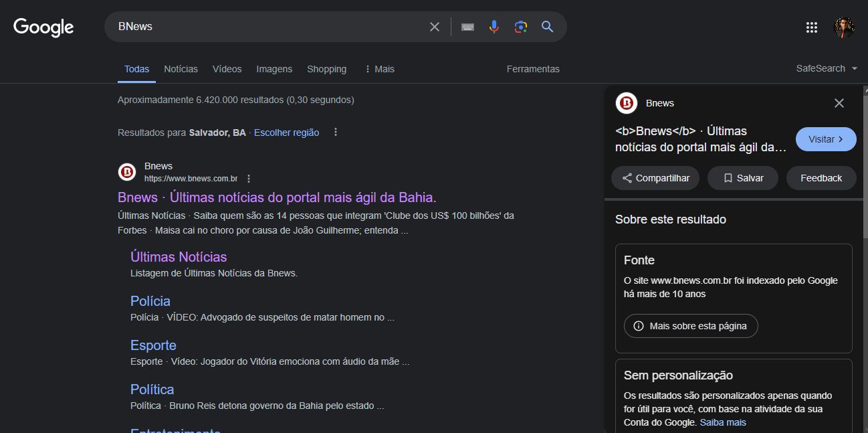
Task: Click Mais sobre esta página button
Action: tap(691, 326)
